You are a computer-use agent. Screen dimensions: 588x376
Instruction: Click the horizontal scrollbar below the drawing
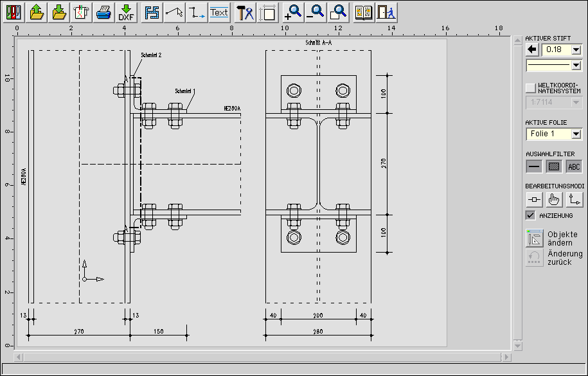click(x=262, y=356)
